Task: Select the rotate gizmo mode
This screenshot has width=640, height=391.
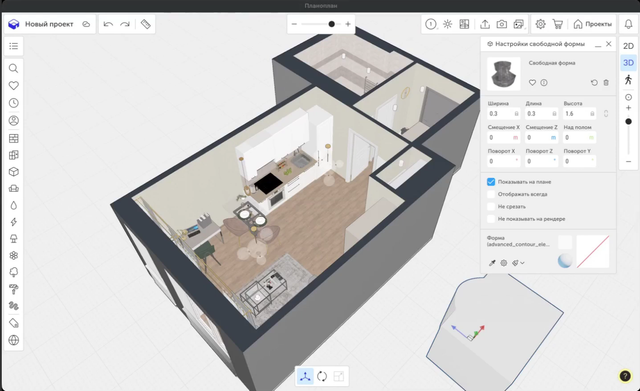Action: (x=322, y=376)
